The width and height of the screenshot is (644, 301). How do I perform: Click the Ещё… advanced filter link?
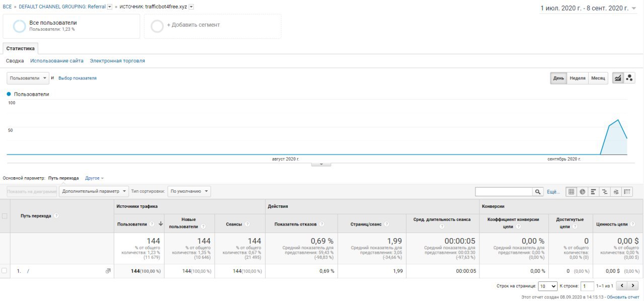pos(553,192)
